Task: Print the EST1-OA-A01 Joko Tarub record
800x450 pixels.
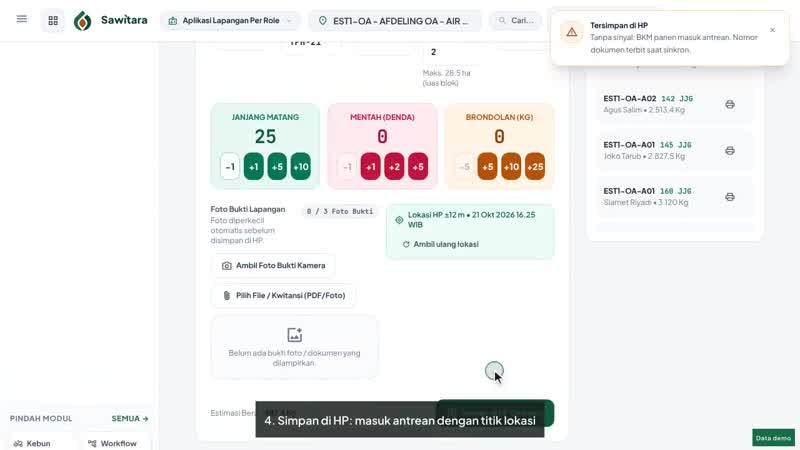Action: click(730, 151)
